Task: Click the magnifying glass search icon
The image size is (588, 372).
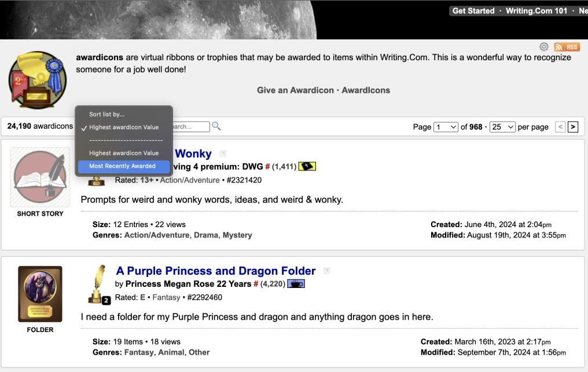Action: [216, 126]
